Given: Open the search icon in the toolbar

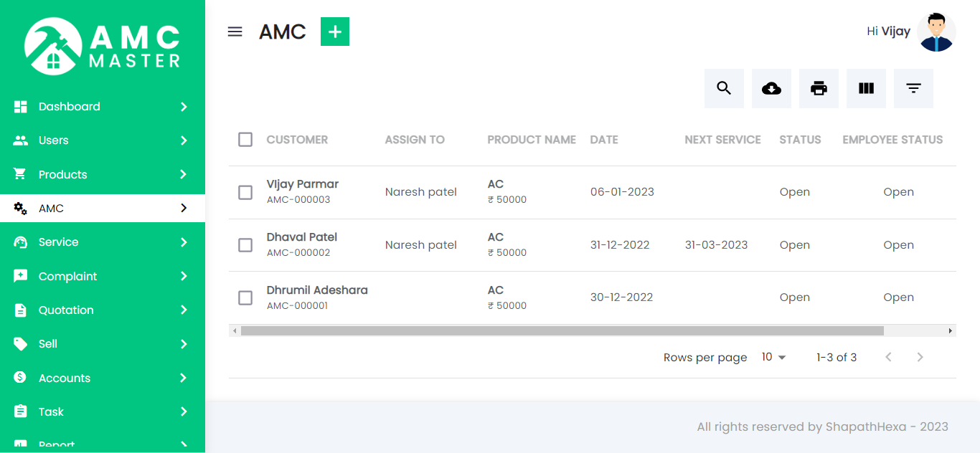Looking at the screenshot, I should click(x=724, y=88).
